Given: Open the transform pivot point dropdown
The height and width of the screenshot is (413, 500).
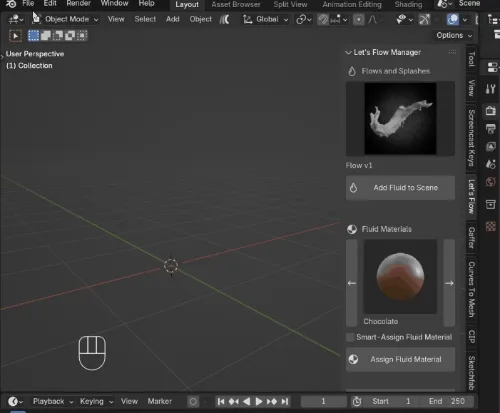Looking at the screenshot, I should (304, 20).
